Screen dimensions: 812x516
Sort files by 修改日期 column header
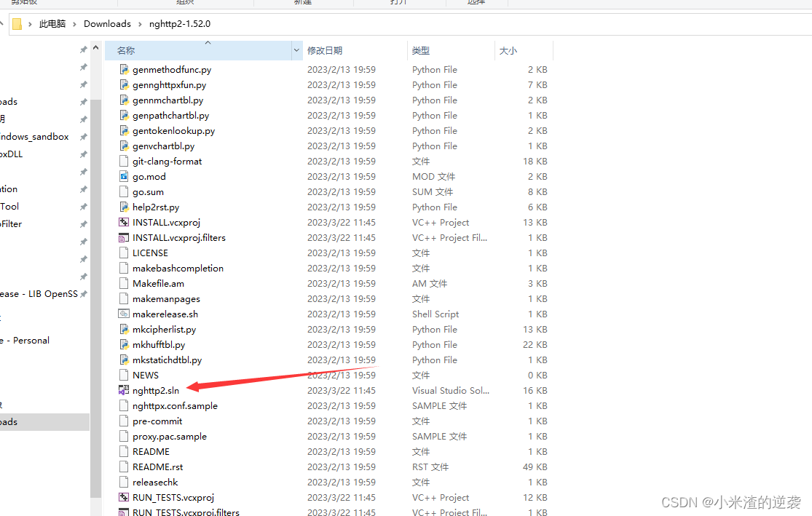point(325,51)
